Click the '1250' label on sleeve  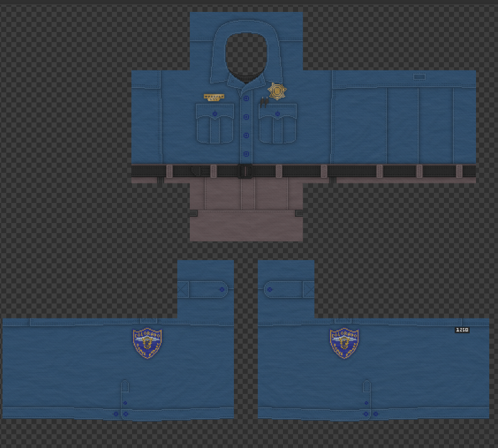click(462, 330)
